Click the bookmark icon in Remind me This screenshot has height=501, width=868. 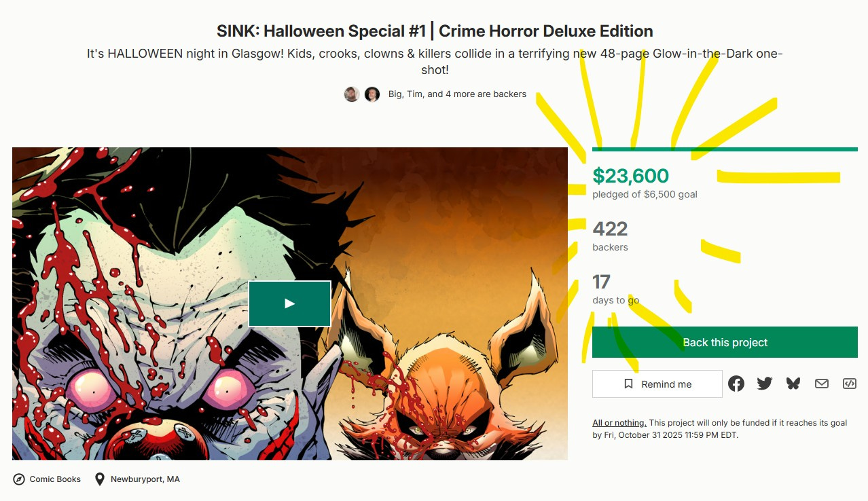(x=628, y=384)
